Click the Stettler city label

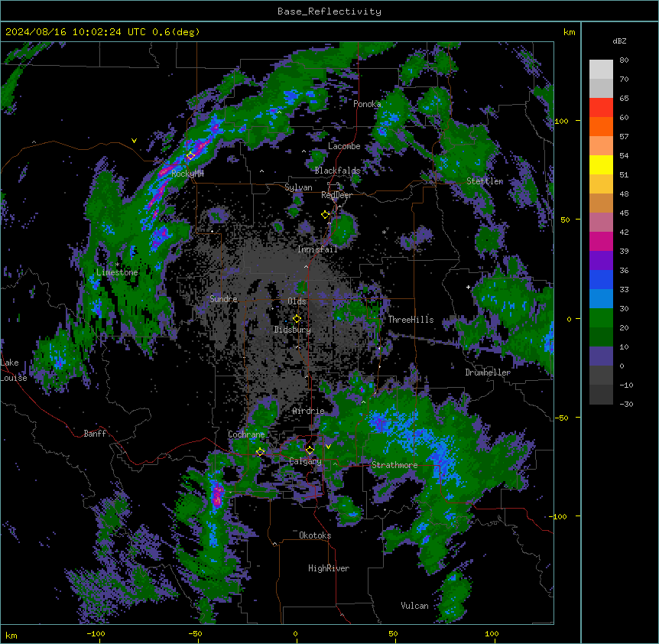click(485, 181)
